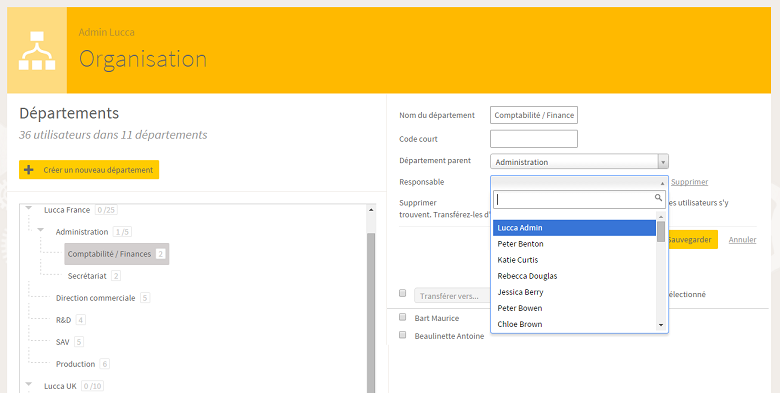Choose Peter Benton as responsable
The image size is (780, 393).
click(574, 244)
